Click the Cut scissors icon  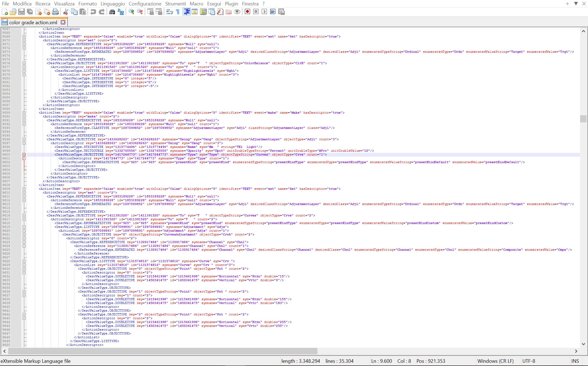coord(66,12)
